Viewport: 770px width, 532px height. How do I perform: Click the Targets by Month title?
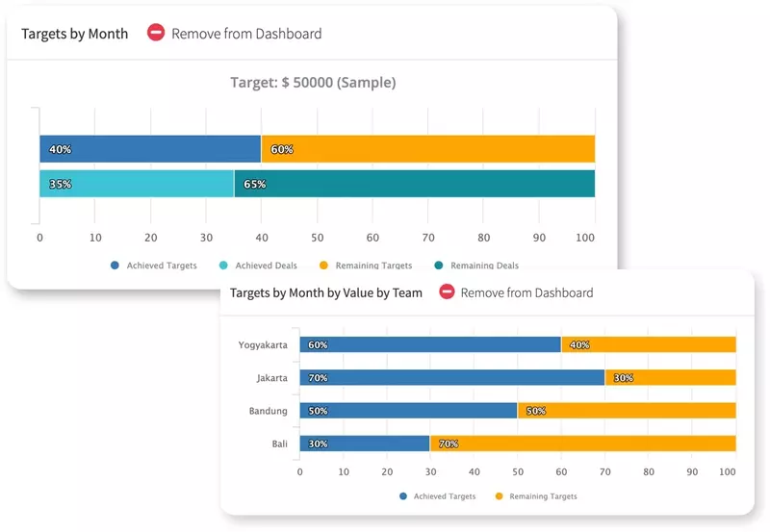tap(75, 34)
